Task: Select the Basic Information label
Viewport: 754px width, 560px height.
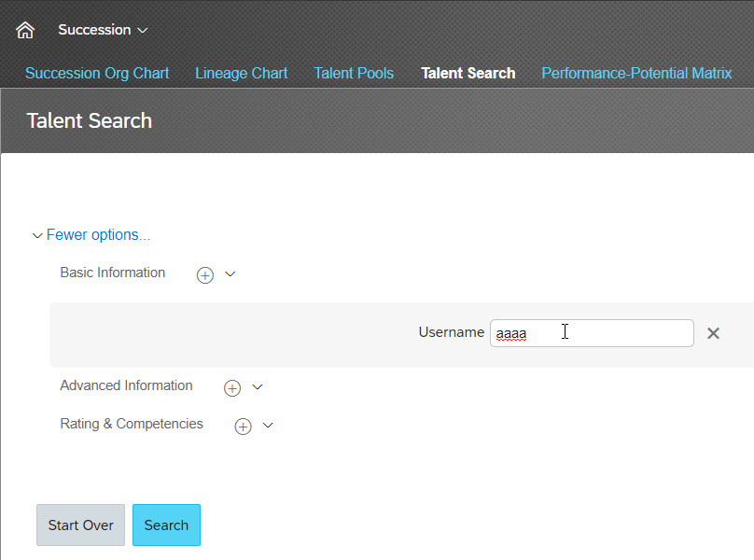Action: click(113, 273)
